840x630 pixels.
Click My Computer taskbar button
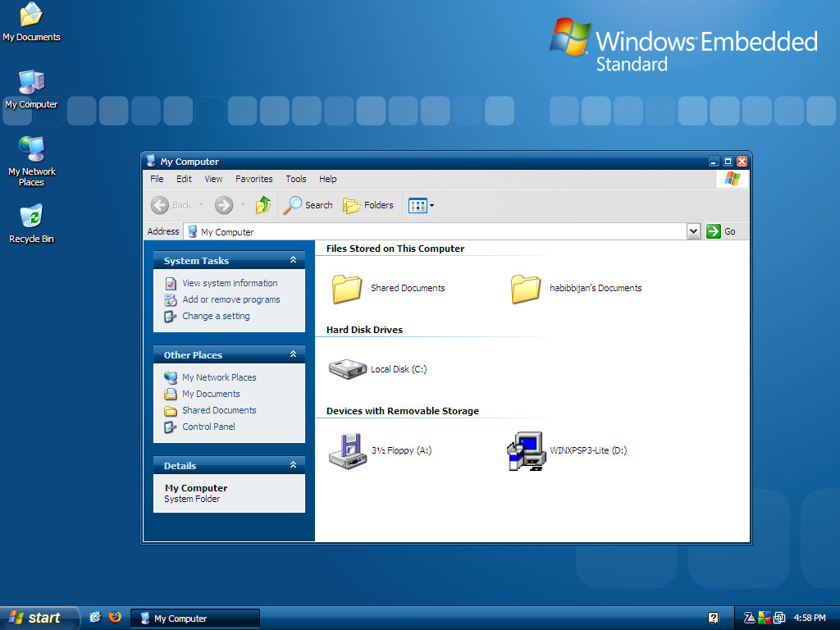(195, 619)
